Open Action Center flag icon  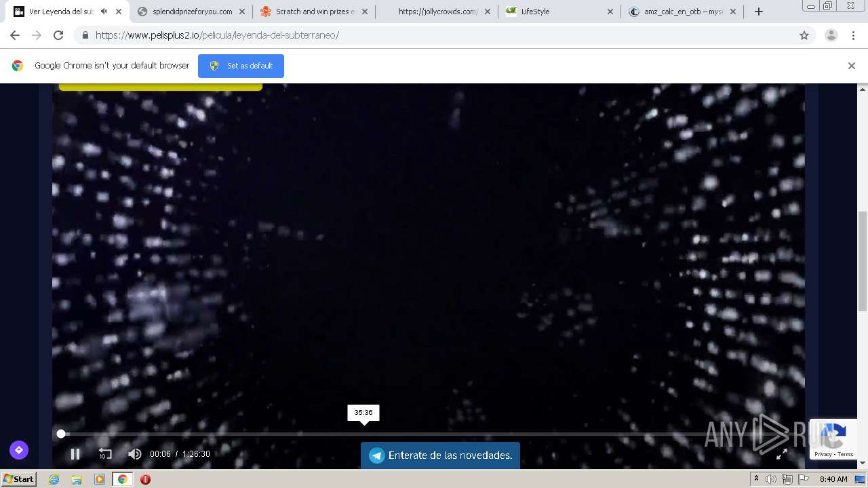click(804, 479)
